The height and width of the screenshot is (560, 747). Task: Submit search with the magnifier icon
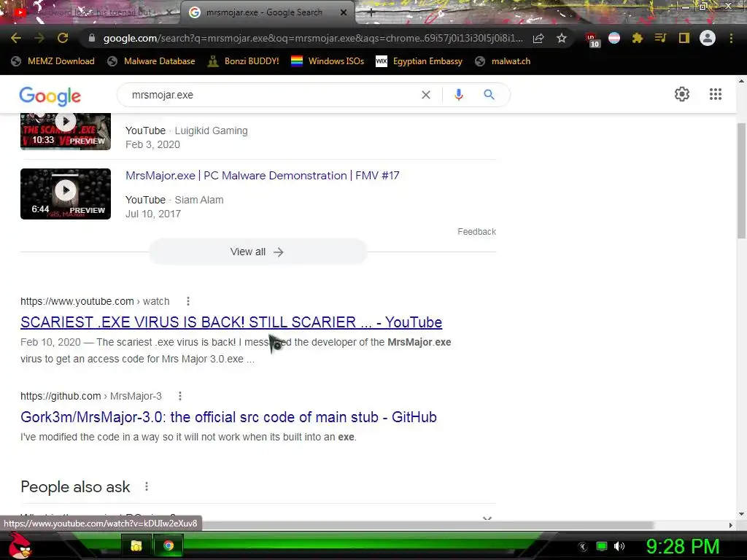coord(489,95)
